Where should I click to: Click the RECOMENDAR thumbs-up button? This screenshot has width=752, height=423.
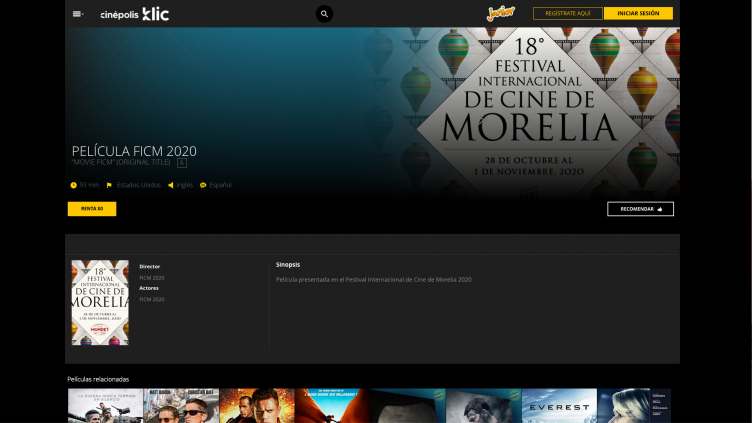click(x=640, y=209)
